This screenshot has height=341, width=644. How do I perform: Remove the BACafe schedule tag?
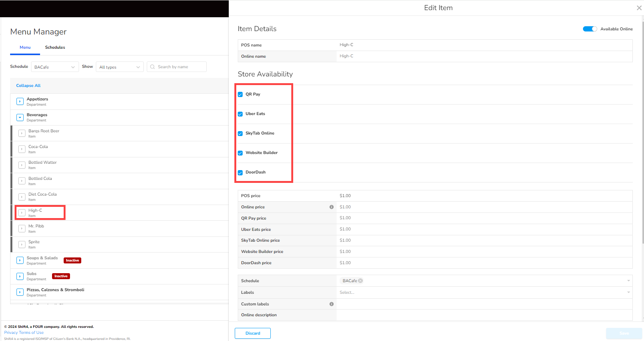[x=361, y=281]
